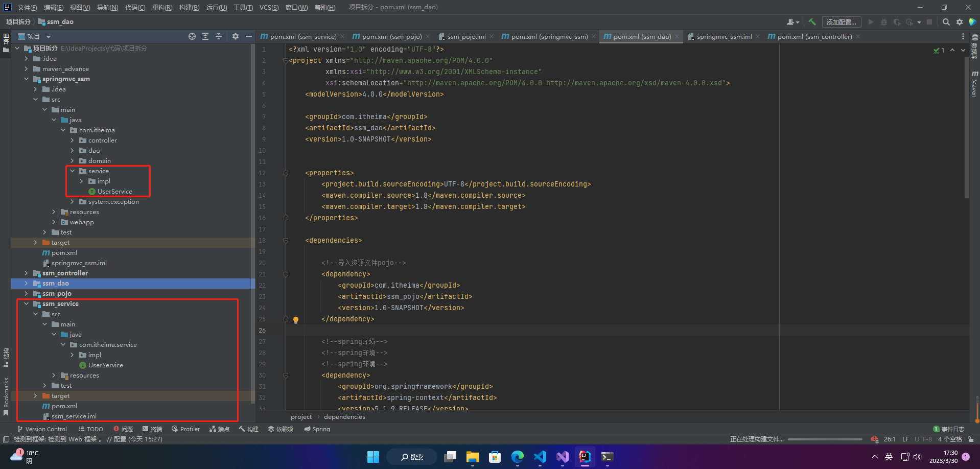
Task: Toggle the tool window bars status icon
Action: coord(6,439)
